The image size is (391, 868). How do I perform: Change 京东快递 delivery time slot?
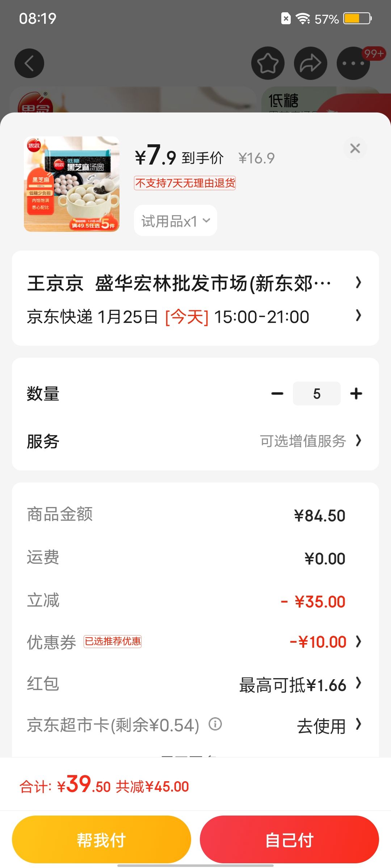(195, 316)
